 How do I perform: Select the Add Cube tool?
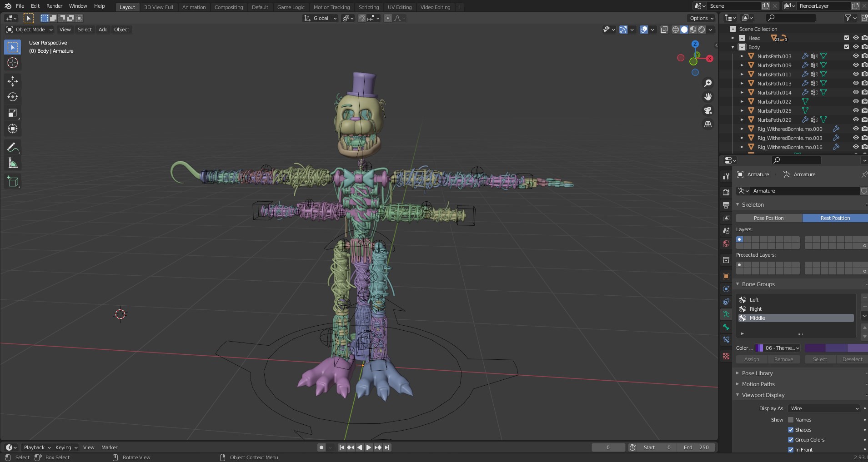click(13, 182)
